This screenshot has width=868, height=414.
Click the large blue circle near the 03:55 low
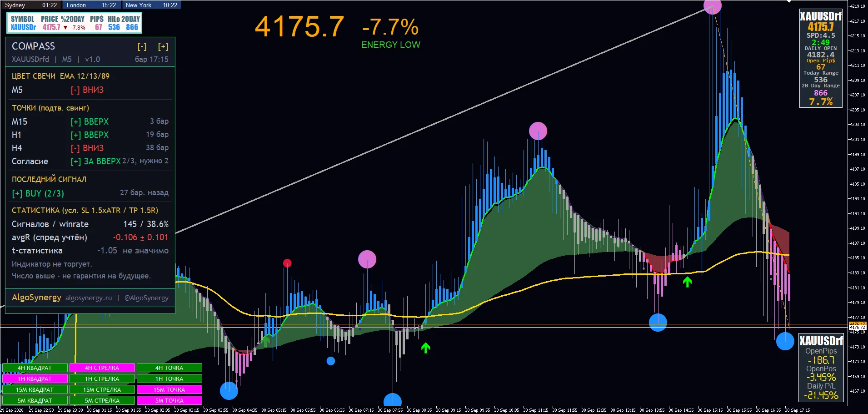pyautogui.click(x=229, y=391)
